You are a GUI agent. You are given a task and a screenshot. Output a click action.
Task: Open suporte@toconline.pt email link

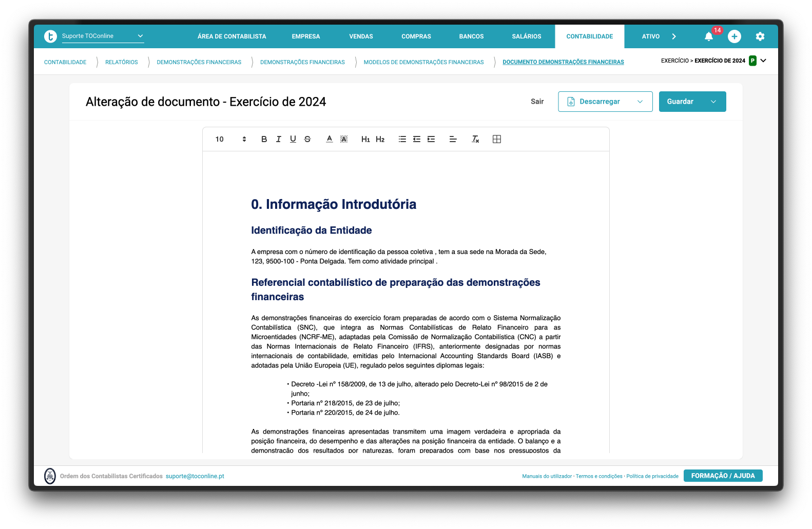coord(195,476)
